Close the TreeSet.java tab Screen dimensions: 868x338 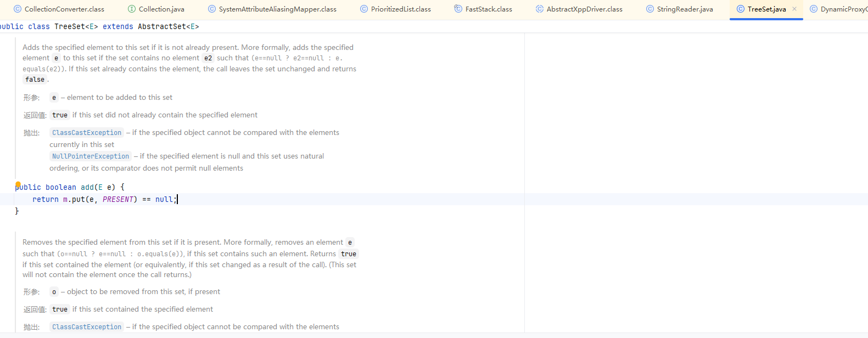click(x=794, y=9)
